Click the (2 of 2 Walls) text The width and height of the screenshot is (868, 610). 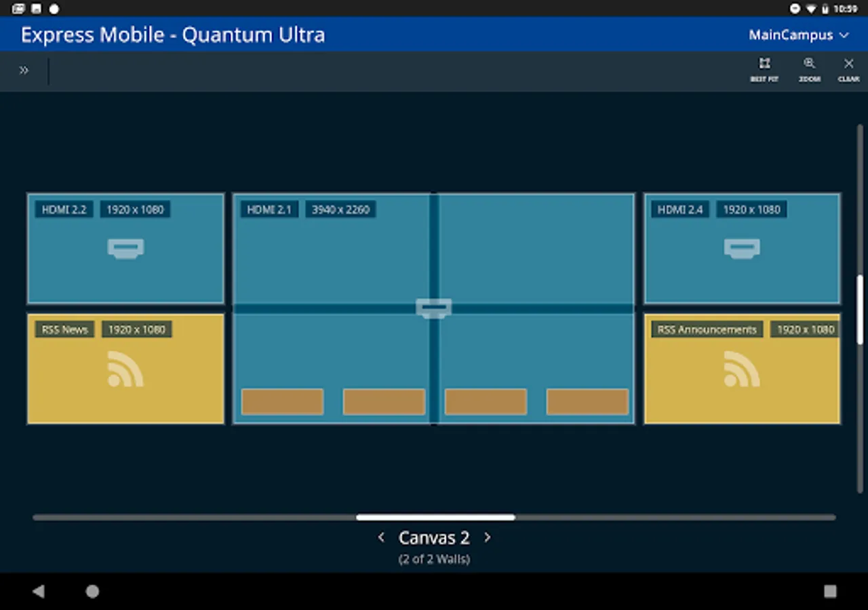[x=434, y=559]
